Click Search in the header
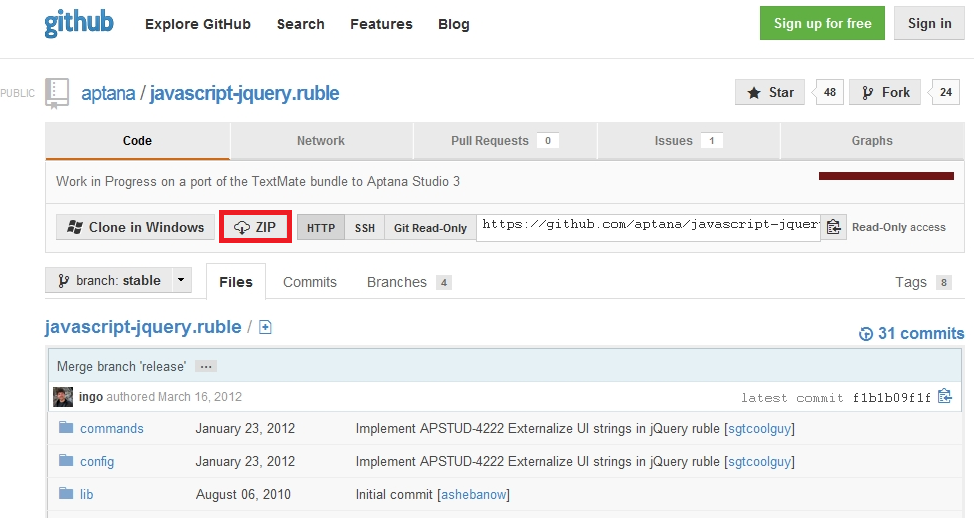Screen dimensions: 974x518 pyautogui.click(x=301, y=24)
